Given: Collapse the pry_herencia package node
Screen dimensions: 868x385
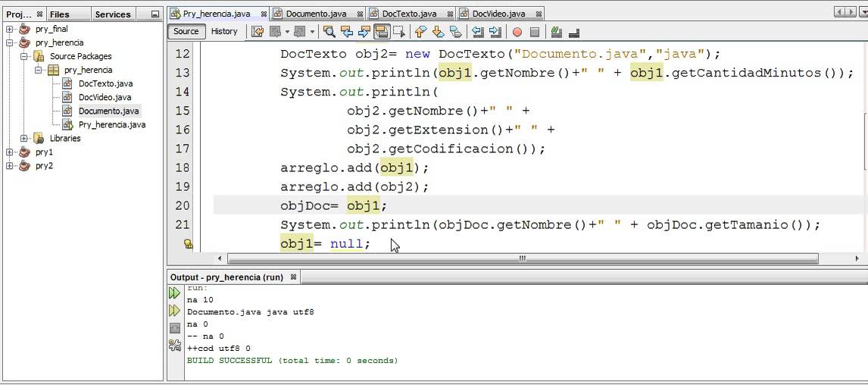Looking at the screenshot, I should click(38, 70).
